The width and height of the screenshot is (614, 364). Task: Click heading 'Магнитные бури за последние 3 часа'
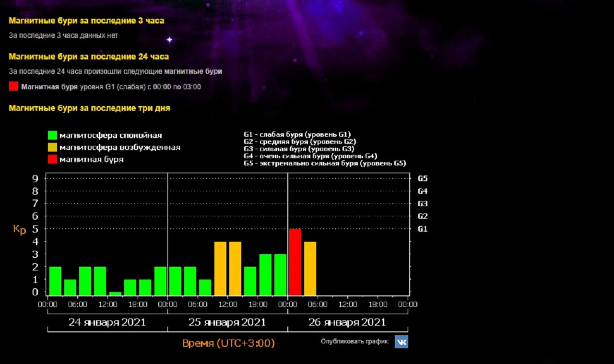[x=86, y=21]
